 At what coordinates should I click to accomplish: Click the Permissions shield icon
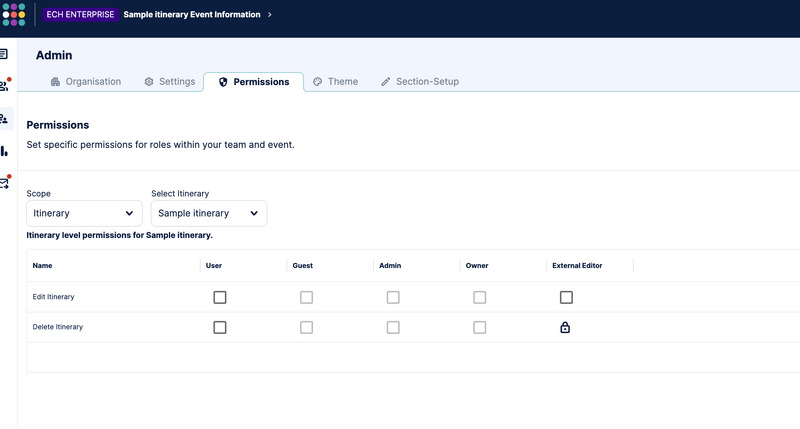click(223, 82)
